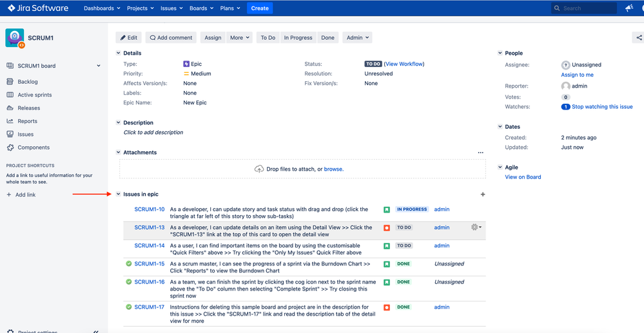
Task: Collapse the Description section
Action: click(x=118, y=123)
